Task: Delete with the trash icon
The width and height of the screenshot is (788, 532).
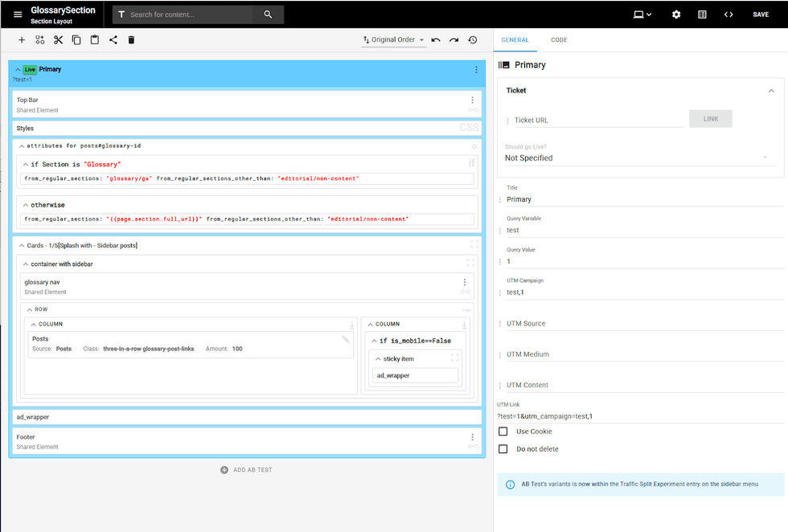Action: pos(132,40)
